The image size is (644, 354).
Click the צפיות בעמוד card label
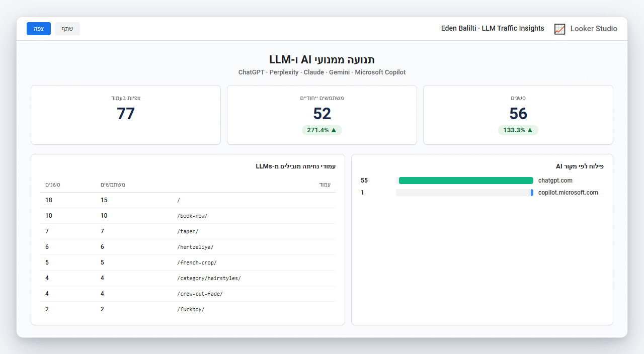(126, 98)
